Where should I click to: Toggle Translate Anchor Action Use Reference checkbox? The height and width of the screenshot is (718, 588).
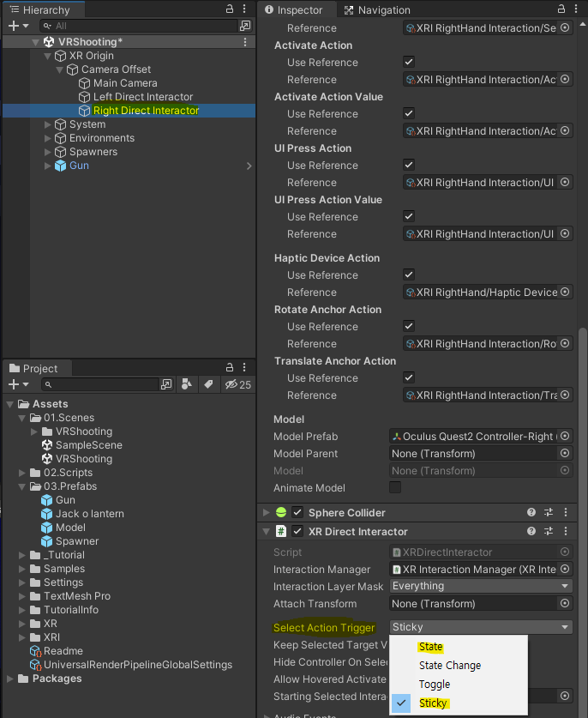pyautogui.click(x=409, y=377)
